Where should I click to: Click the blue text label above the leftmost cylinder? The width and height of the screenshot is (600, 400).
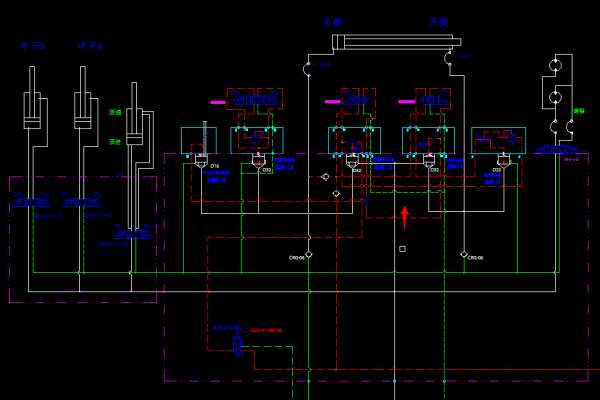point(33,45)
